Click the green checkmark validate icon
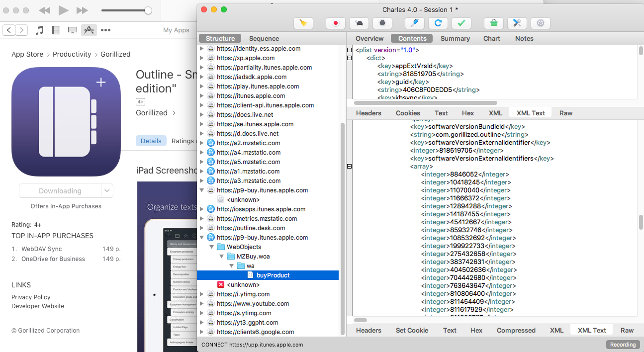The image size is (644, 352). coord(461,23)
